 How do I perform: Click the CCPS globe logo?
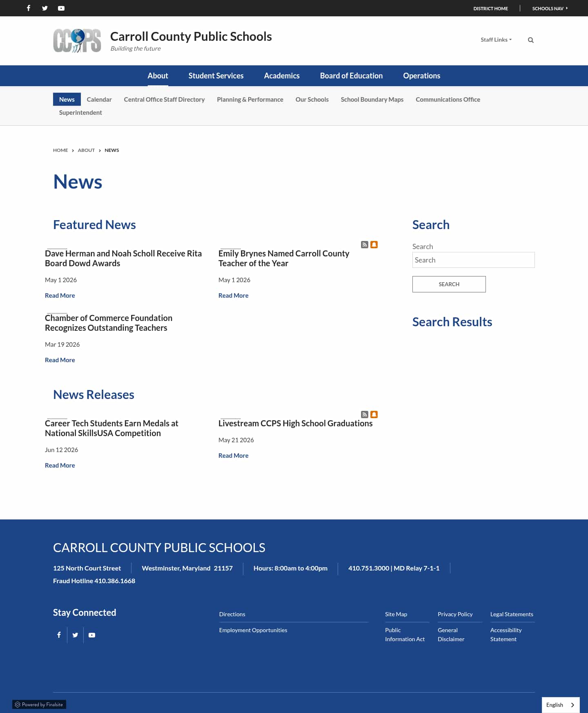point(77,41)
